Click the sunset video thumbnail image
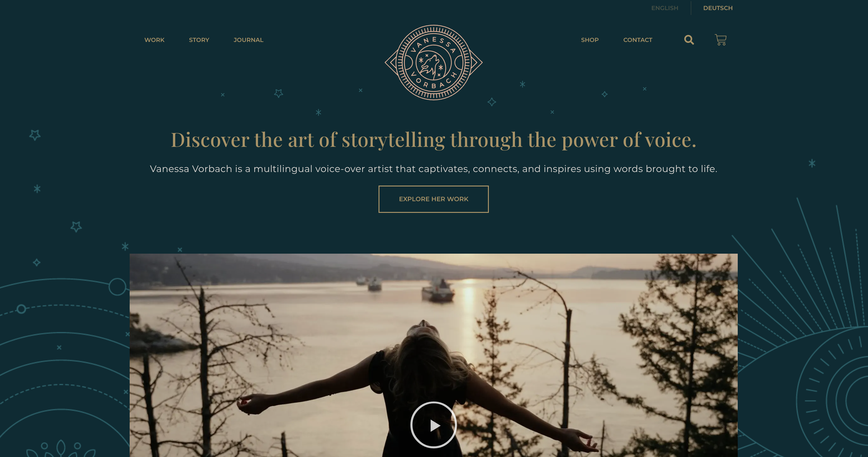Image resolution: width=868 pixels, height=457 pixels. pos(433,355)
